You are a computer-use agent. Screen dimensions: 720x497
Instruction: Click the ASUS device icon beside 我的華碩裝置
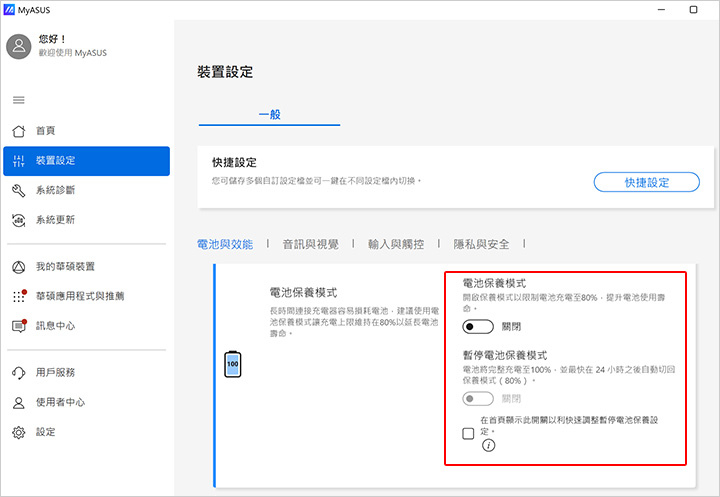point(18,267)
